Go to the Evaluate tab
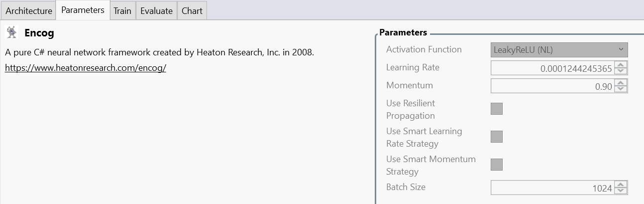 (156, 10)
